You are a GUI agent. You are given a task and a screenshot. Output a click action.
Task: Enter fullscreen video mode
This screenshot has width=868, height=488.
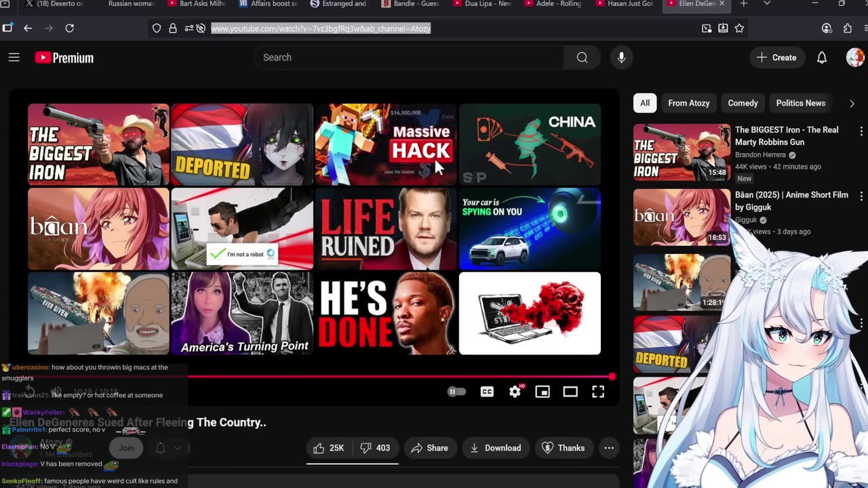(x=598, y=392)
